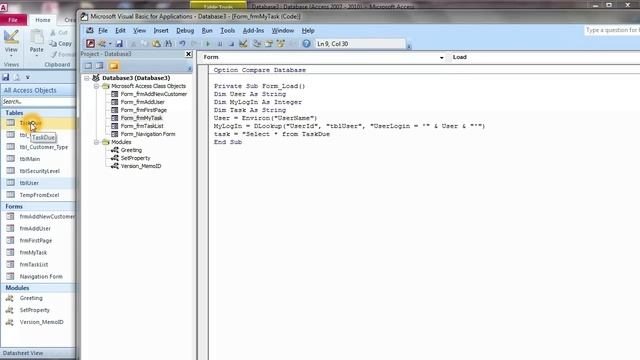Click the End Sub code line
The width and height of the screenshot is (640, 360).
pos(228,142)
